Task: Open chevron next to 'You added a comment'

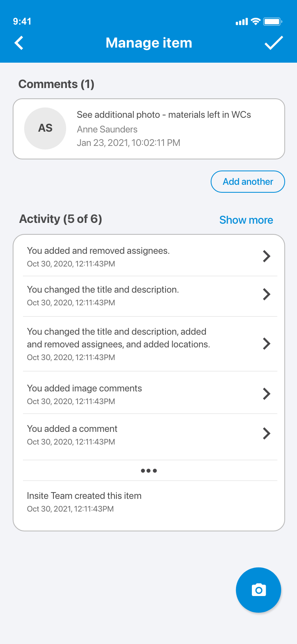Action: tap(267, 433)
